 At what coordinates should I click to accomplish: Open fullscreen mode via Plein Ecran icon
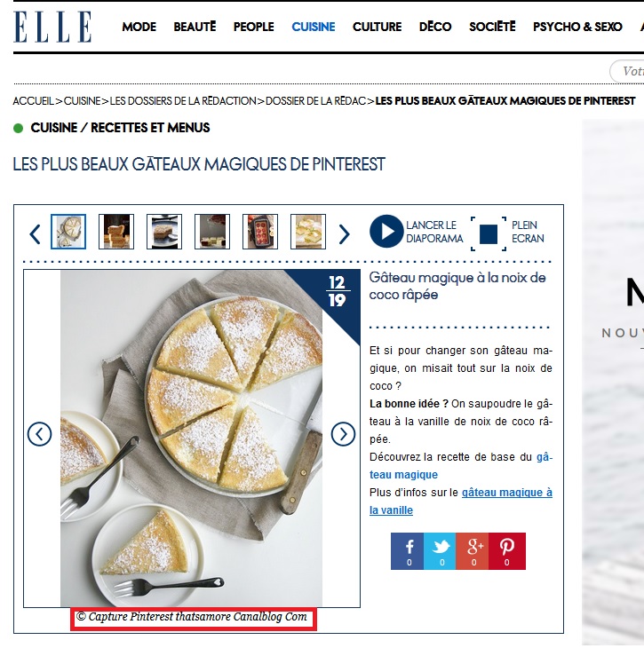(489, 234)
